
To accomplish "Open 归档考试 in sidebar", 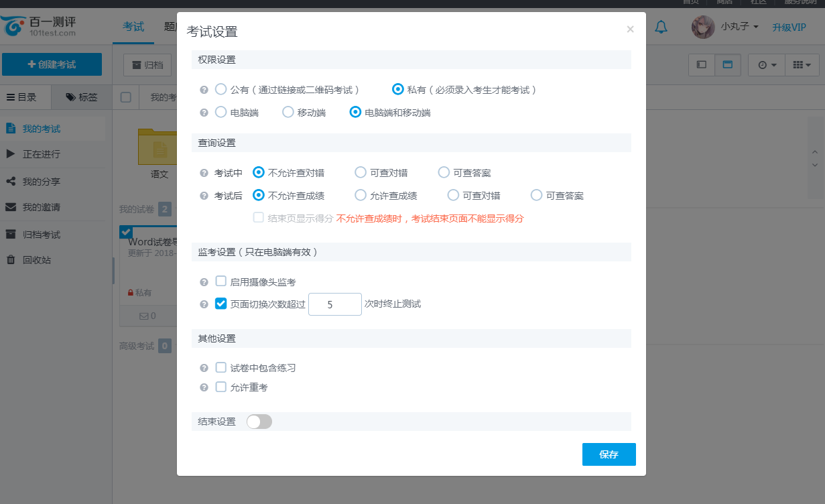I will pyautogui.click(x=53, y=235).
